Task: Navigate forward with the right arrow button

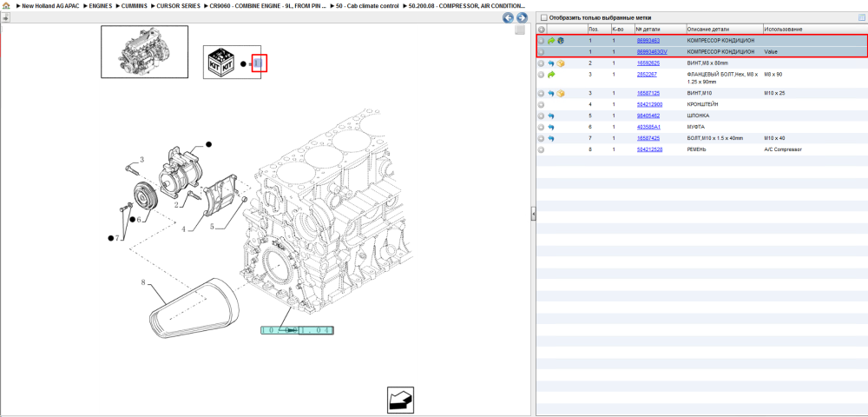Action: pos(521,17)
